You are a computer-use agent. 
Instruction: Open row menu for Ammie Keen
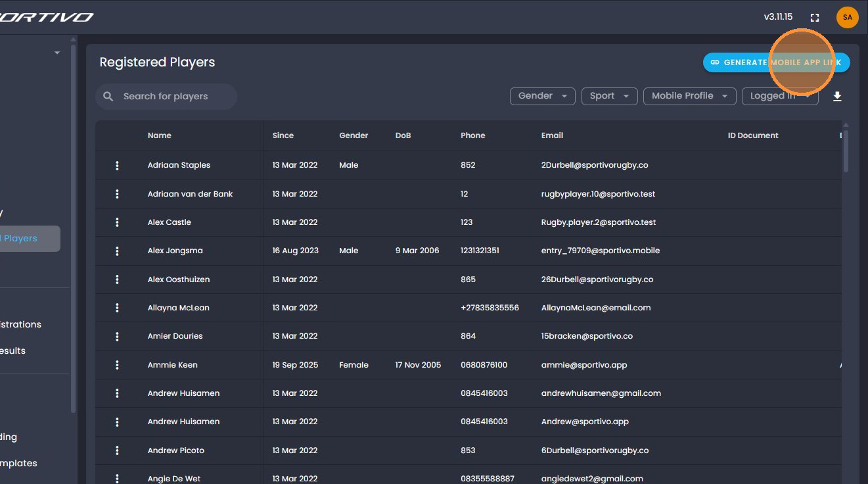pos(117,365)
